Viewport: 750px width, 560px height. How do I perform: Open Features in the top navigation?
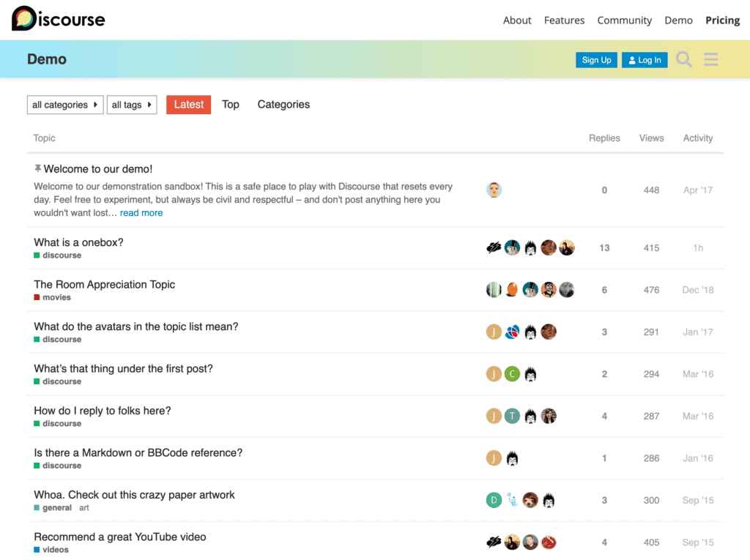[x=565, y=20]
